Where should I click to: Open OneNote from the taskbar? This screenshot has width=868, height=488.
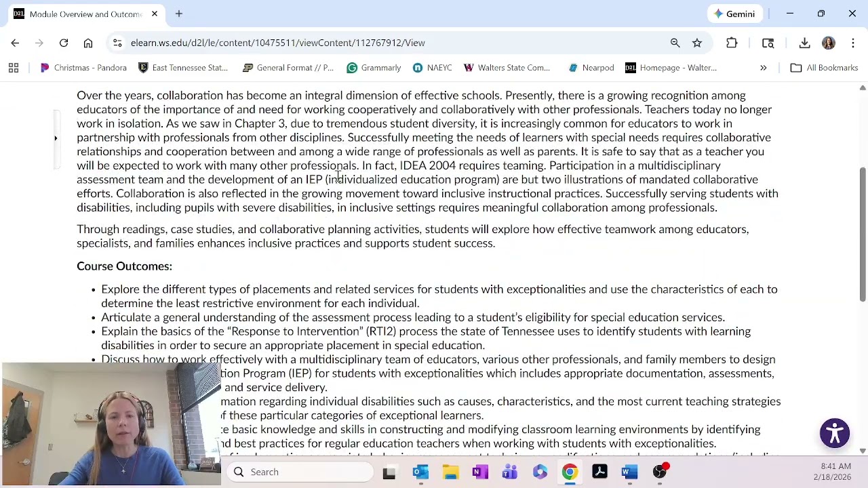tap(480, 472)
